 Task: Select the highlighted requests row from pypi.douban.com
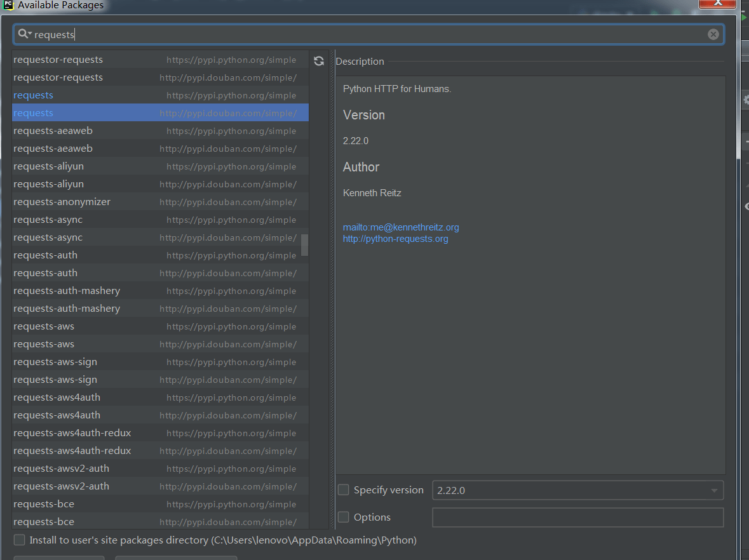(x=161, y=112)
